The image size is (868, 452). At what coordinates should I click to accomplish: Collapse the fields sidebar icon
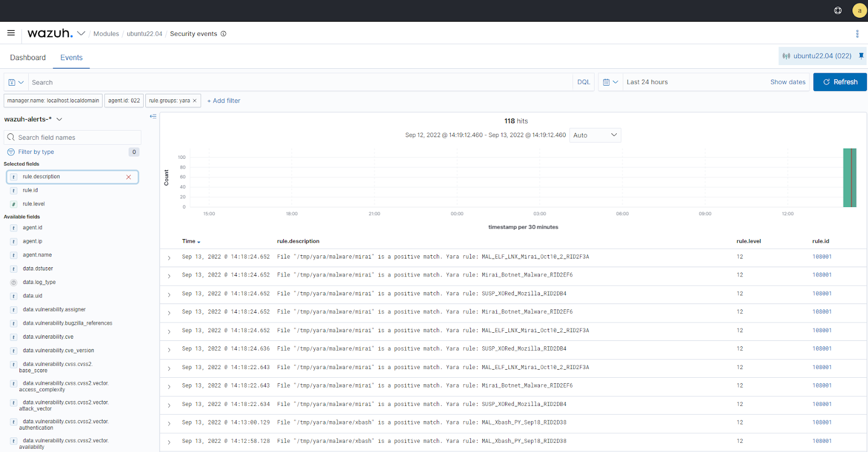(153, 117)
